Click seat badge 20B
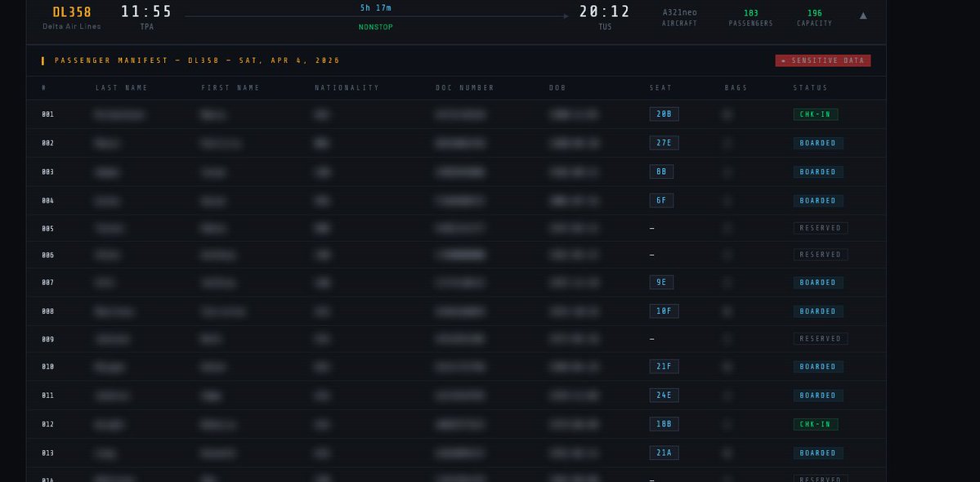The image size is (980, 482). click(664, 114)
